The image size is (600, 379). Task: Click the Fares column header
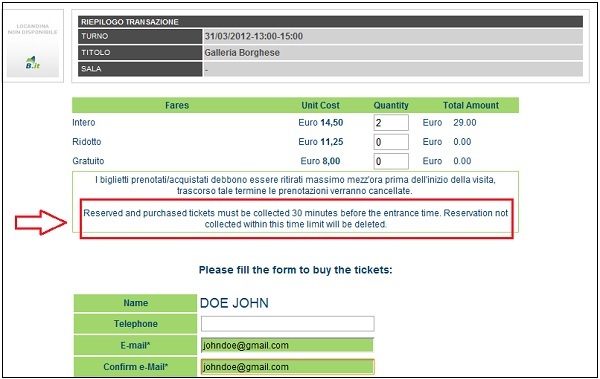click(177, 105)
